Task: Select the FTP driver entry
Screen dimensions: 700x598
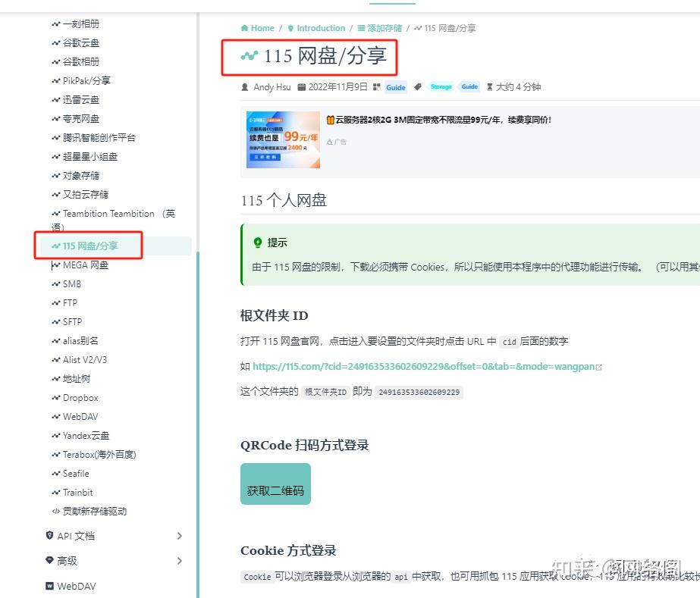Action: click(x=71, y=302)
